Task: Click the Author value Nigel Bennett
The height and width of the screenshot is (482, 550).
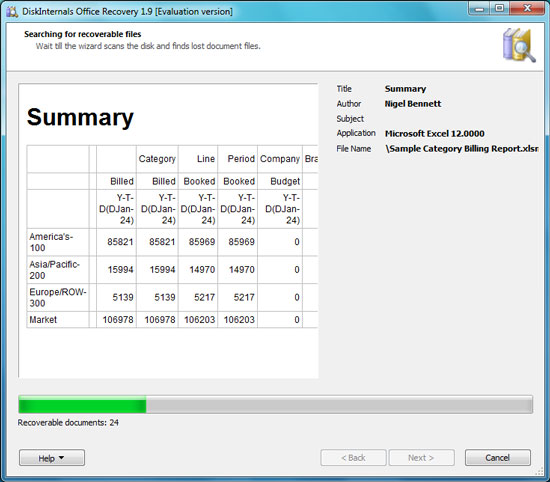Action: tap(413, 104)
